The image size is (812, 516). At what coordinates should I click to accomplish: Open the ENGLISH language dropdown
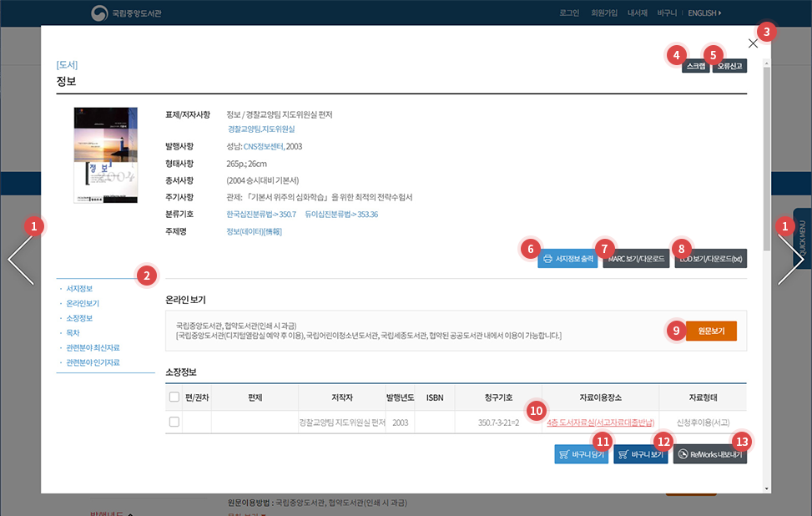(704, 13)
